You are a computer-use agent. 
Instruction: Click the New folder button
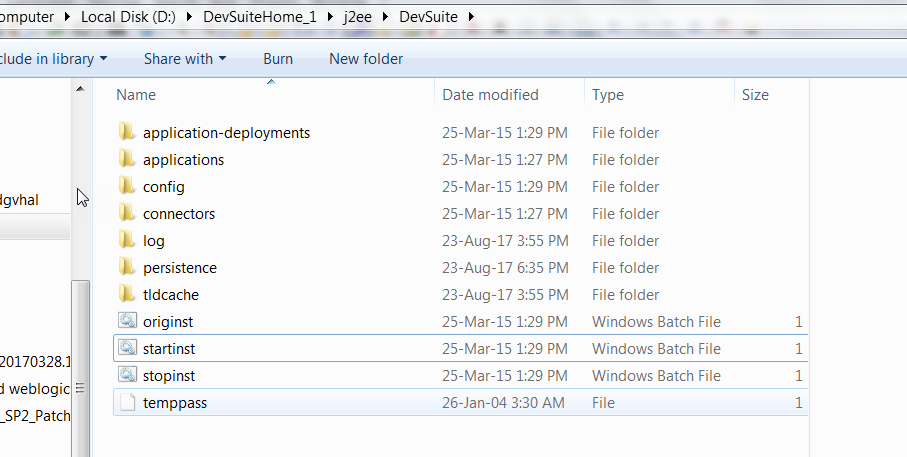coord(366,59)
